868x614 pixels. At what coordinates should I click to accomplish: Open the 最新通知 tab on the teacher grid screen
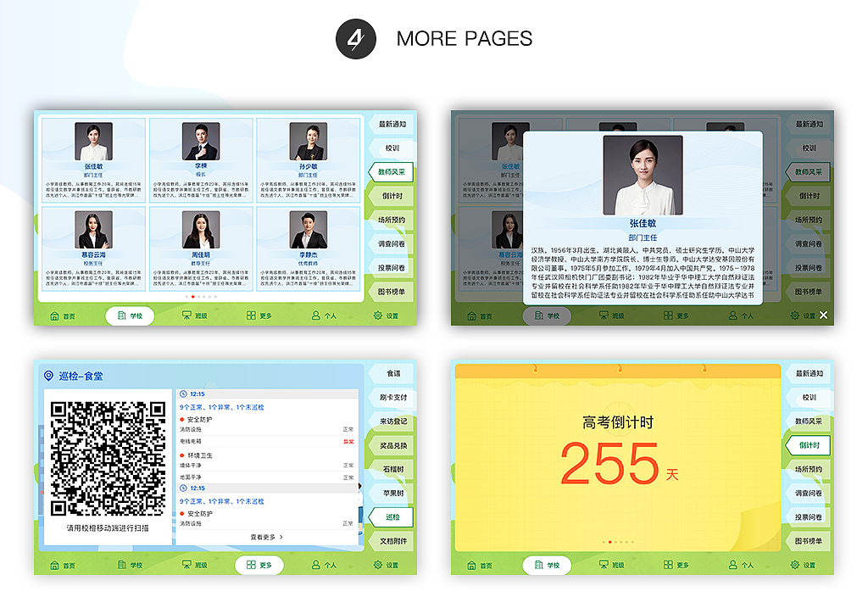[392, 124]
